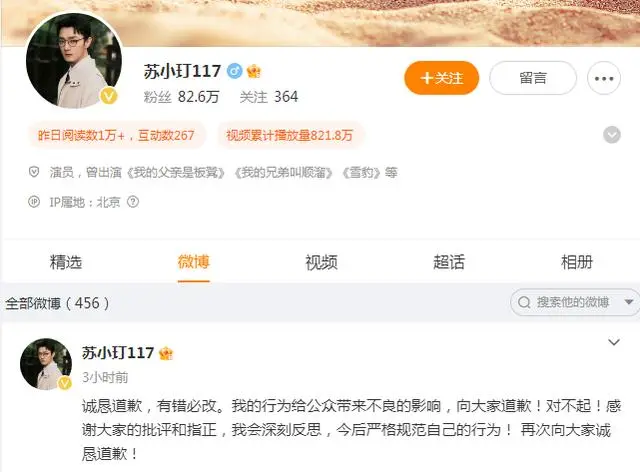Open the post options chevron menu
The height and width of the screenshot is (472, 640).
[x=614, y=342]
